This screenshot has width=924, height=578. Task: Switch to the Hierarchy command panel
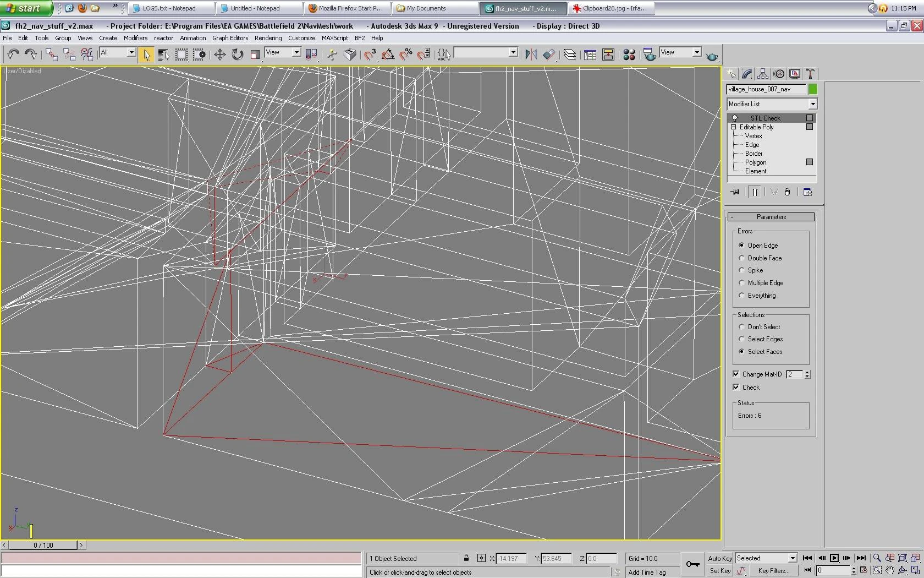pos(762,74)
